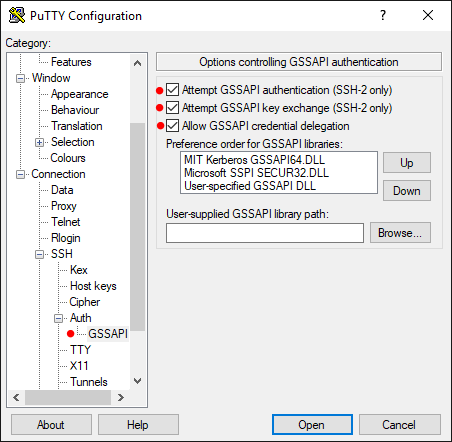Image resolution: width=452 pixels, height=442 pixels.
Task: Select MIT Kerberos GSSAPI64.DLL in library list
Action: coord(254,160)
